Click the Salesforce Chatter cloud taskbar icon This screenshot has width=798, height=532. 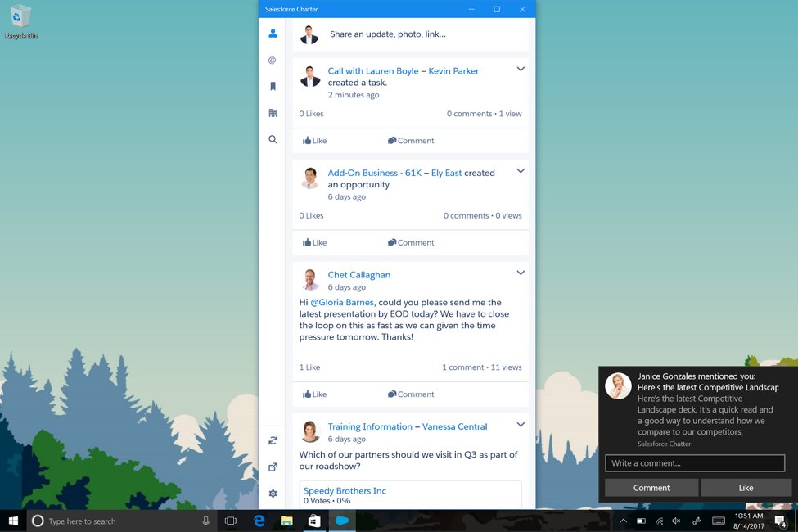pos(342,521)
